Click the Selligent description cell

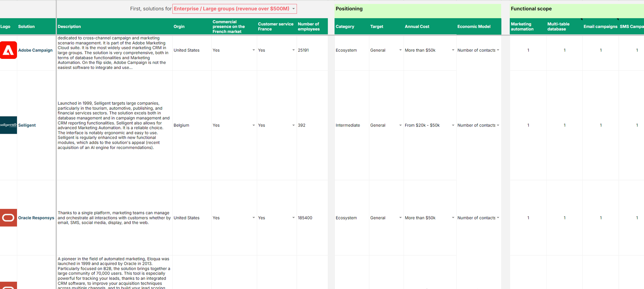click(x=114, y=125)
